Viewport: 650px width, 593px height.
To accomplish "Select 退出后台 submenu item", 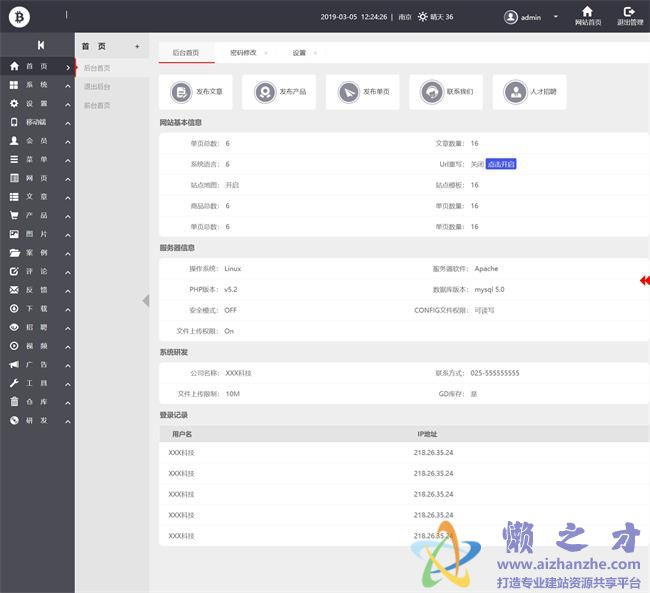I will click(97, 87).
